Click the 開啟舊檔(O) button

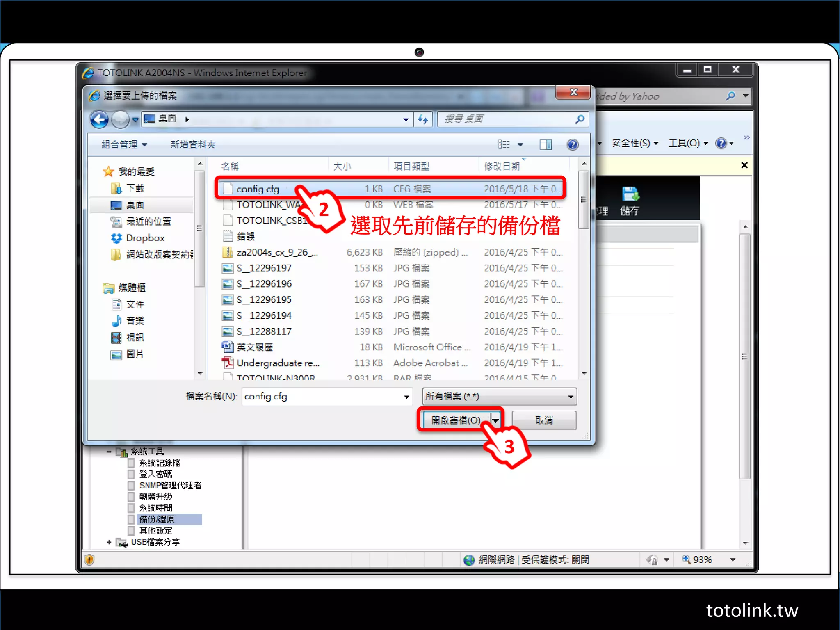[456, 420]
